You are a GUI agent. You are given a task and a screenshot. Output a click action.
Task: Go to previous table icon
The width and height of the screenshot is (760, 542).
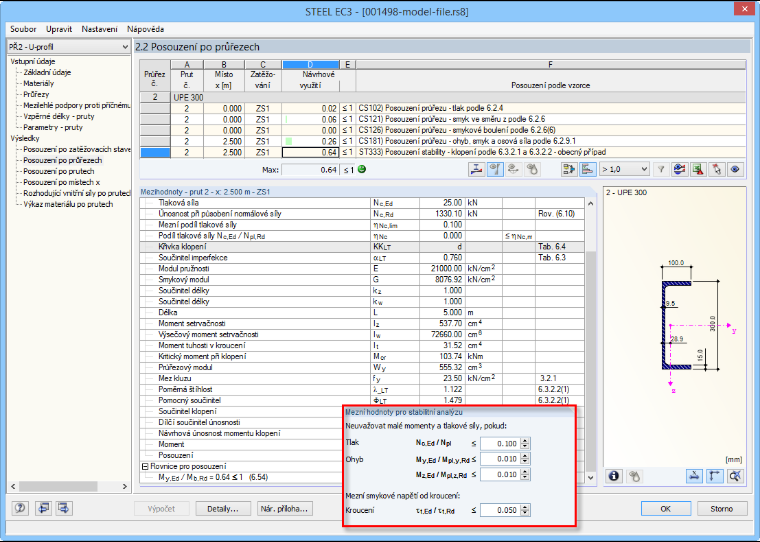[44, 508]
